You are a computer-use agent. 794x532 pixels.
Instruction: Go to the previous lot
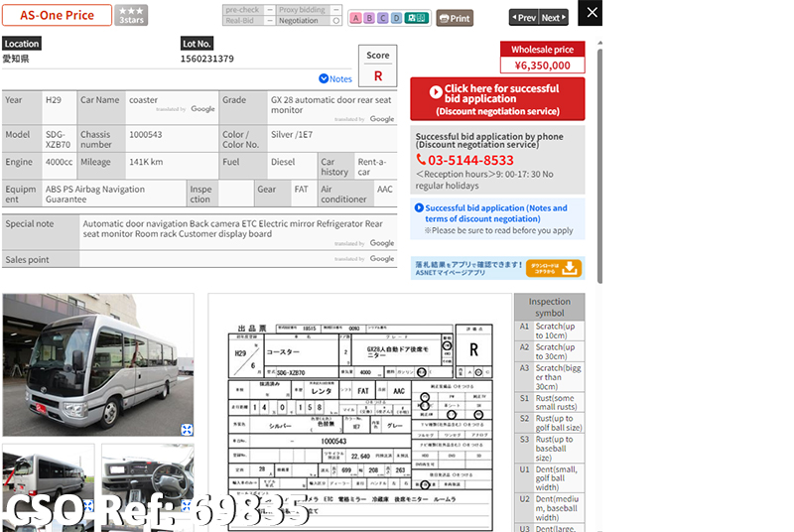click(x=524, y=18)
